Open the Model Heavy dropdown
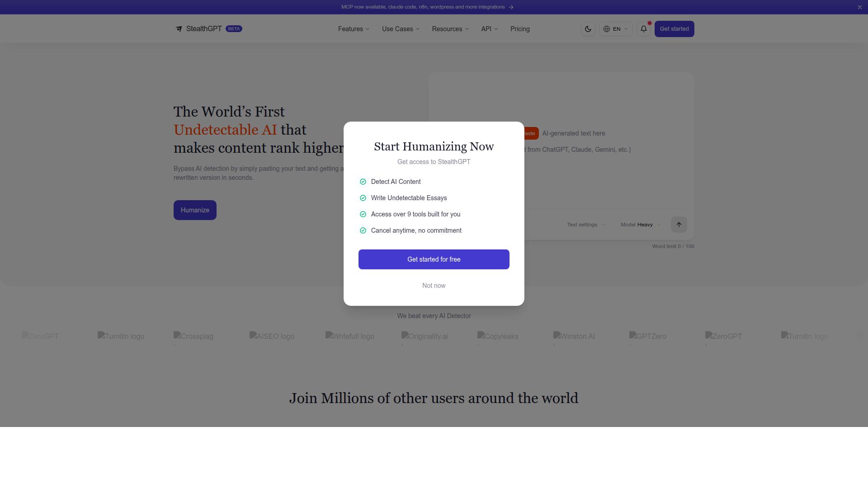The width and height of the screenshot is (868, 488). [641, 225]
